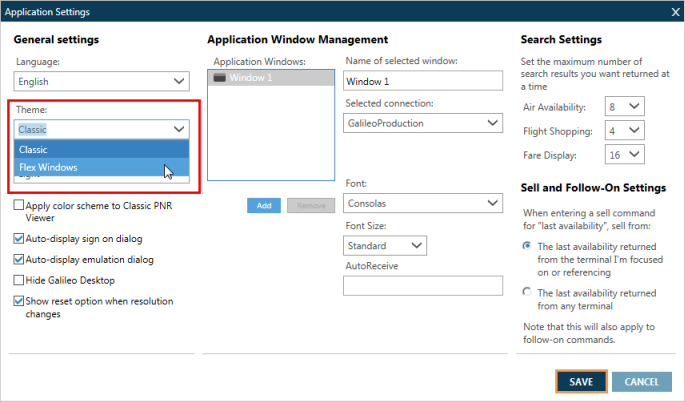Open Air Availability results dropdown

(x=625, y=106)
